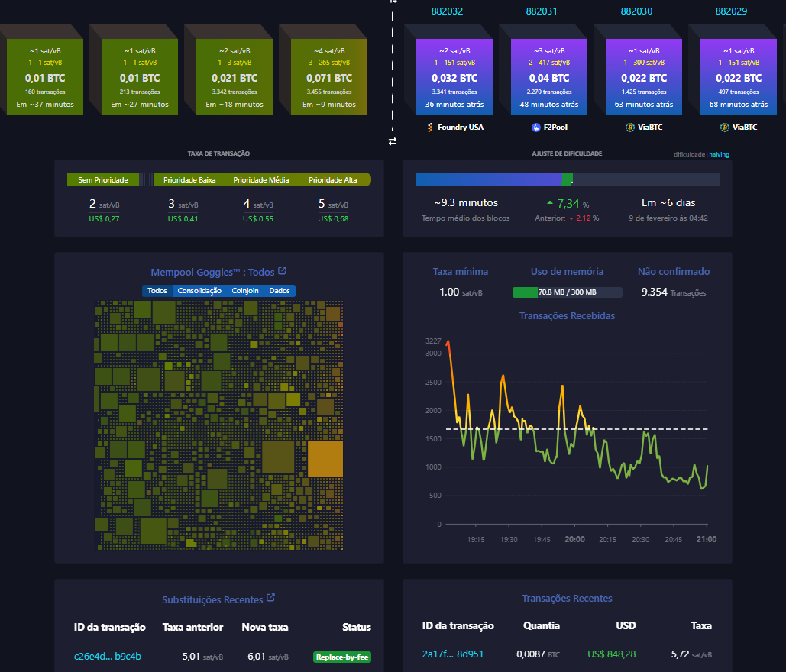Select the Dados filter tab

pyautogui.click(x=280, y=290)
